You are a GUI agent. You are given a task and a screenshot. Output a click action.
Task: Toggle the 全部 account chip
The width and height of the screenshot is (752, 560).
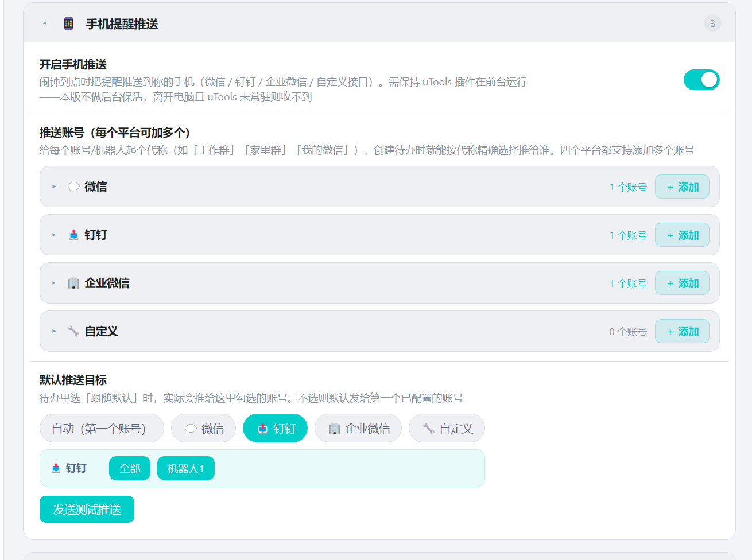(130, 468)
